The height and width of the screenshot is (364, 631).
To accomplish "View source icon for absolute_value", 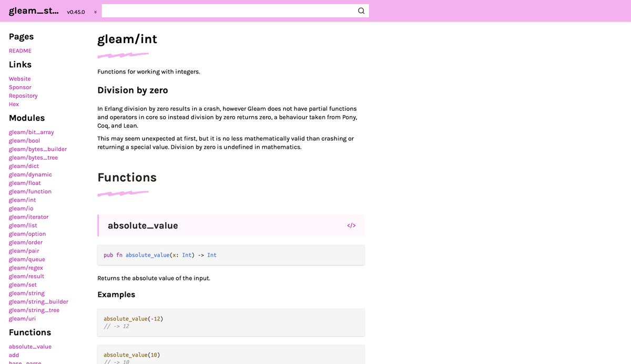I will (x=351, y=226).
